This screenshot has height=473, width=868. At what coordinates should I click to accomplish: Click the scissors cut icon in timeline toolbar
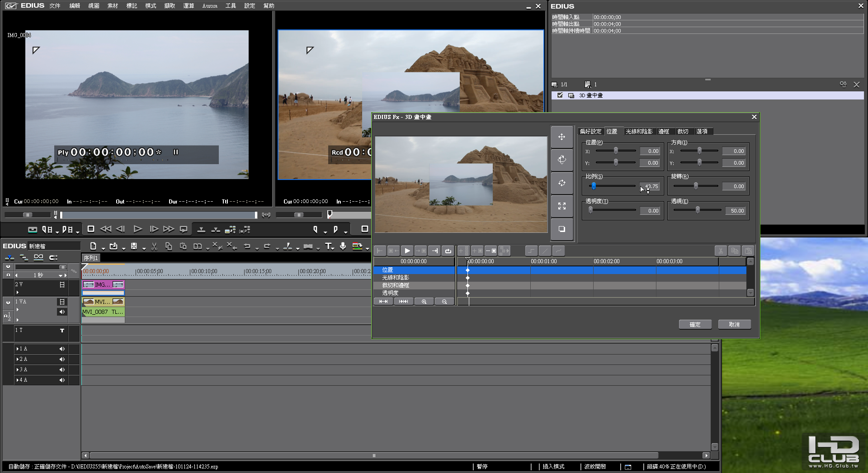pos(154,246)
